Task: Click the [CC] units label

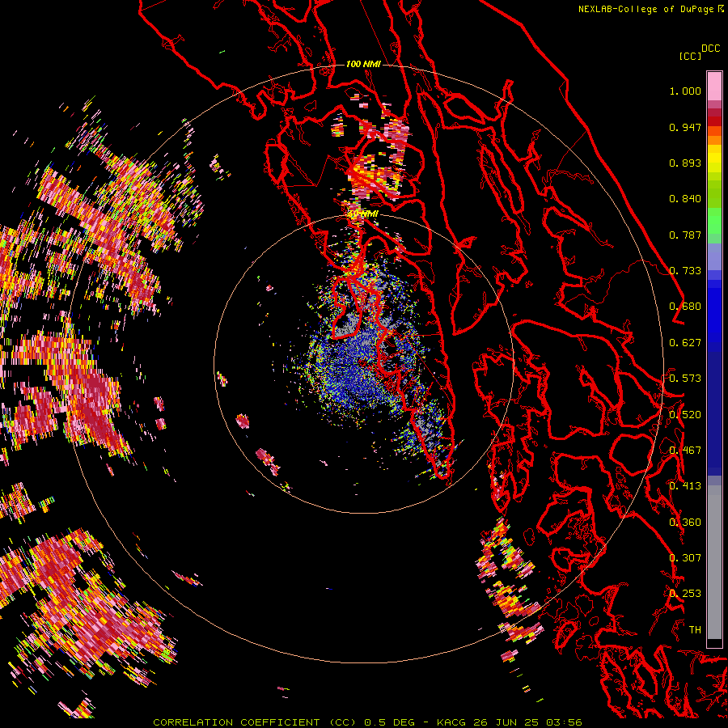Action: 690,56
